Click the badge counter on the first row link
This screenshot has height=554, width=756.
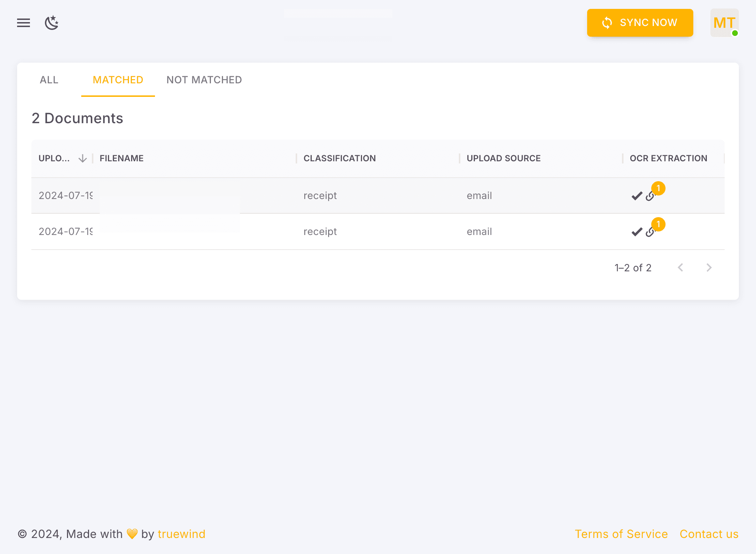pyautogui.click(x=659, y=189)
